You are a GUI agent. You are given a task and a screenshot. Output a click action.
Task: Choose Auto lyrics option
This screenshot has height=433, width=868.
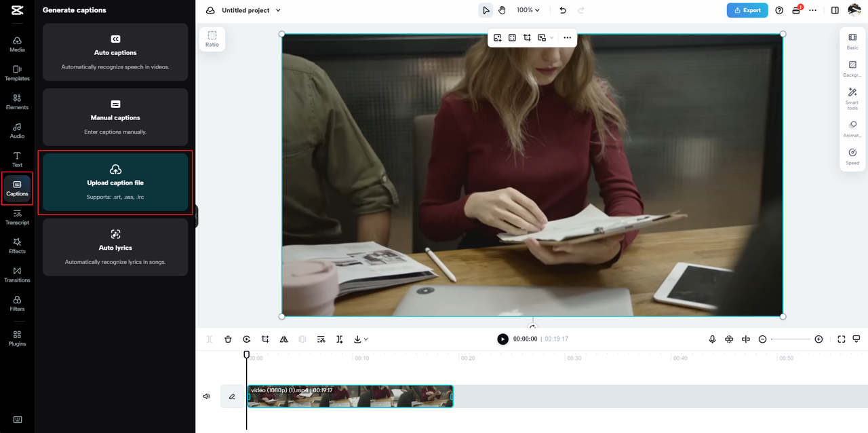tap(115, 247)
